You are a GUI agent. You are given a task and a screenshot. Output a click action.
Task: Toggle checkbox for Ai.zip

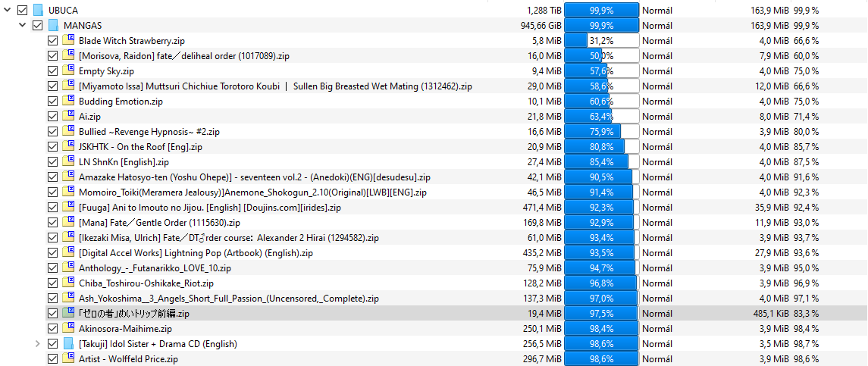(52, 116)
